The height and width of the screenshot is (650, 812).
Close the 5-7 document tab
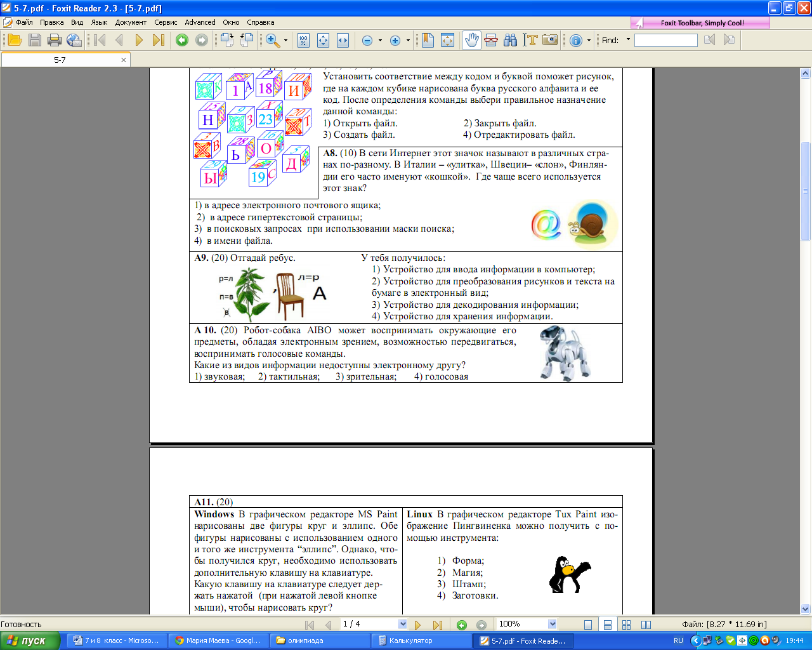(x=124, y=60)
